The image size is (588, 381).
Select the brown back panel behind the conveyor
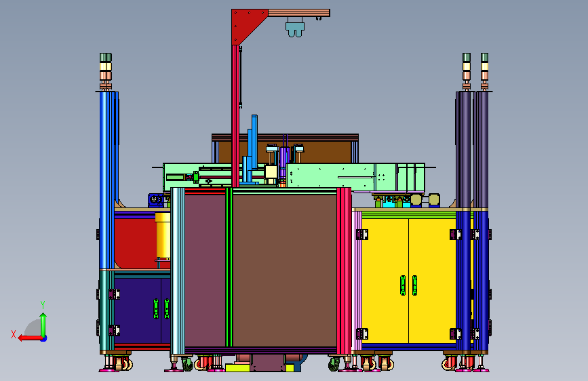coord(285,152)
